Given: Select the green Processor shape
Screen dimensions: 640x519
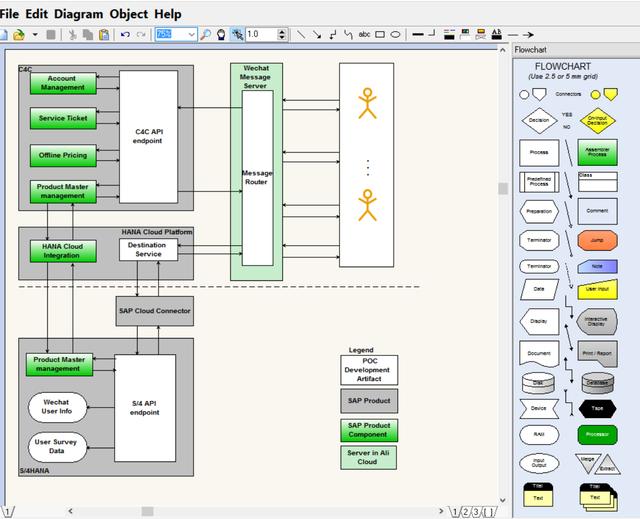Looking at the screenshot, I should point(597,435).
